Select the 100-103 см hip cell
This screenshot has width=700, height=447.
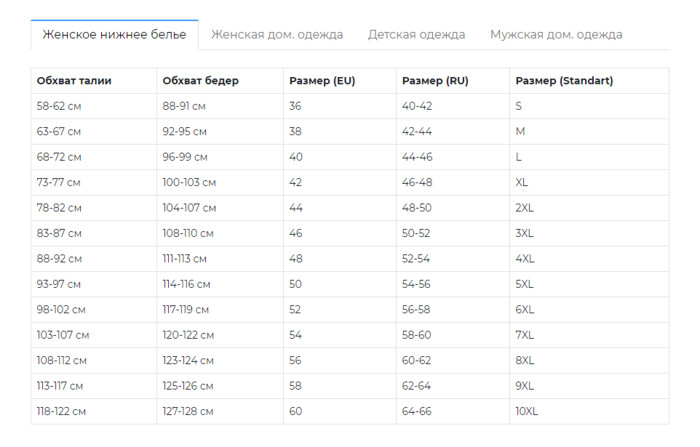coord(189,182)
